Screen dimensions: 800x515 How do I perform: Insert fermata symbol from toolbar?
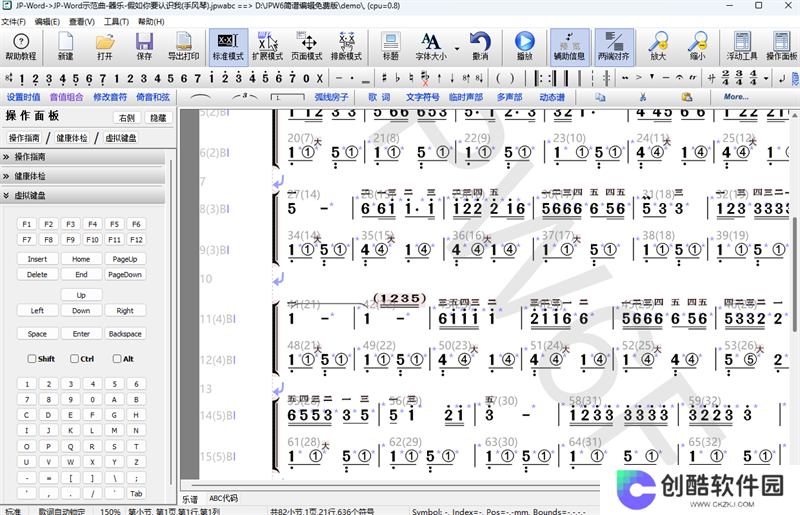(x=679, y=79)
